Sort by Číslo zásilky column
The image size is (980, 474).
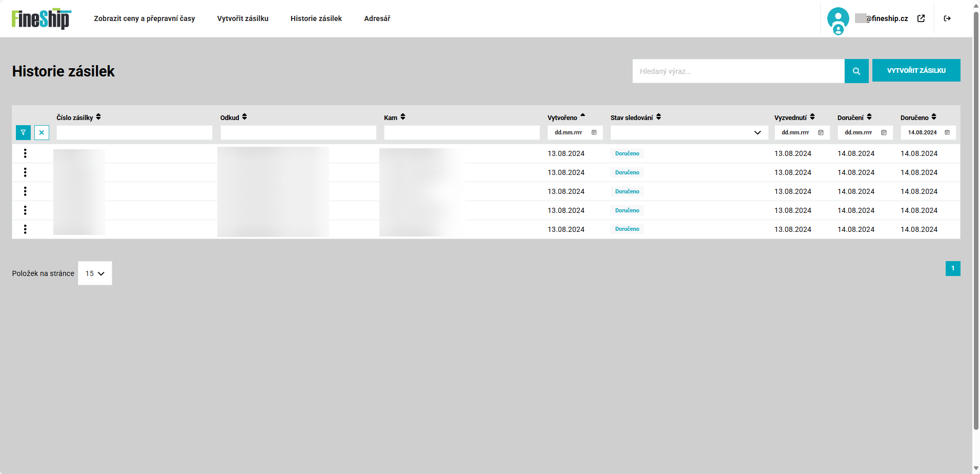click(98, 117)
